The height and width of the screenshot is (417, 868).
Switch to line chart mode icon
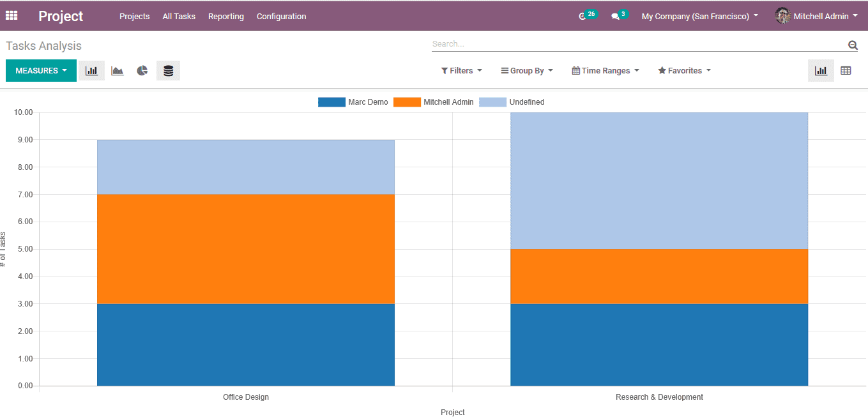pos(117,70)
